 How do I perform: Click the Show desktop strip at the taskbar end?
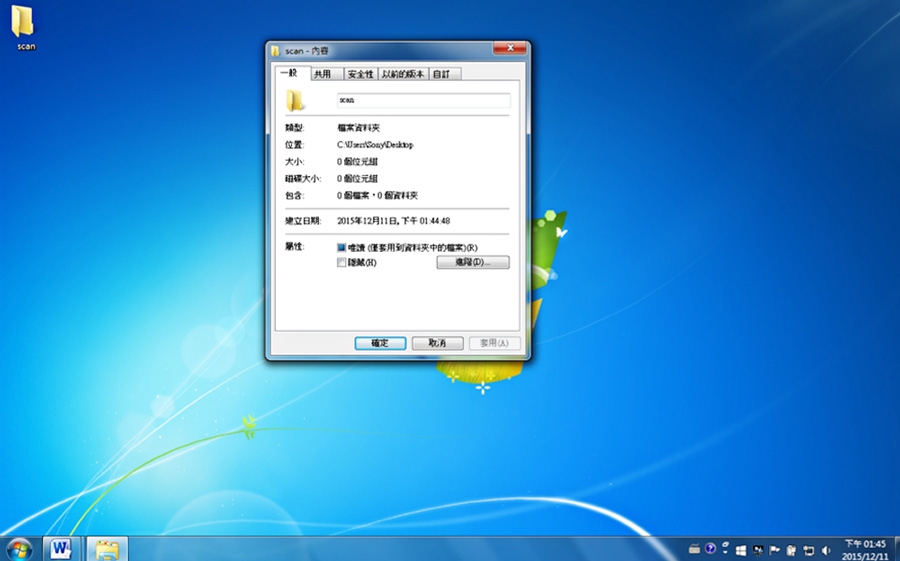point(897,549)
